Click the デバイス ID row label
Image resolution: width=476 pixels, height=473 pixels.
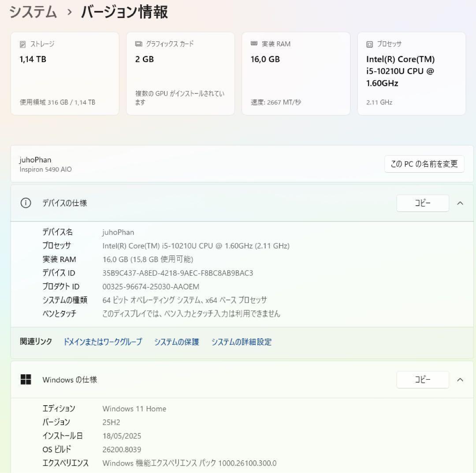click(x=59, y=273)
